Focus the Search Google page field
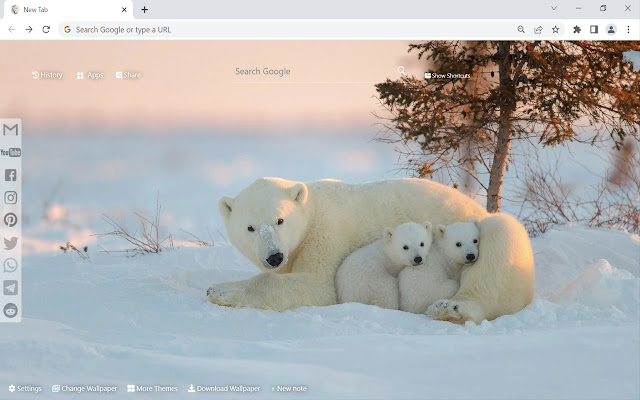 click(314, 71)
